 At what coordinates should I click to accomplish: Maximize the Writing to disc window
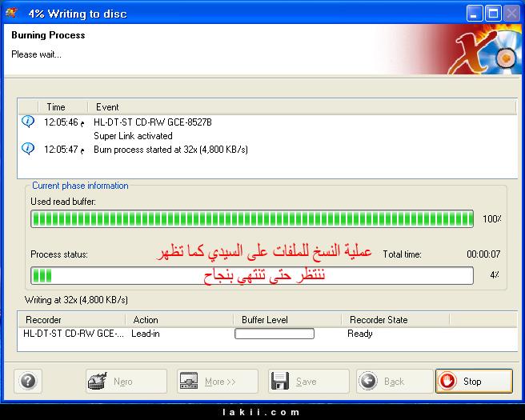pos(493,14)
